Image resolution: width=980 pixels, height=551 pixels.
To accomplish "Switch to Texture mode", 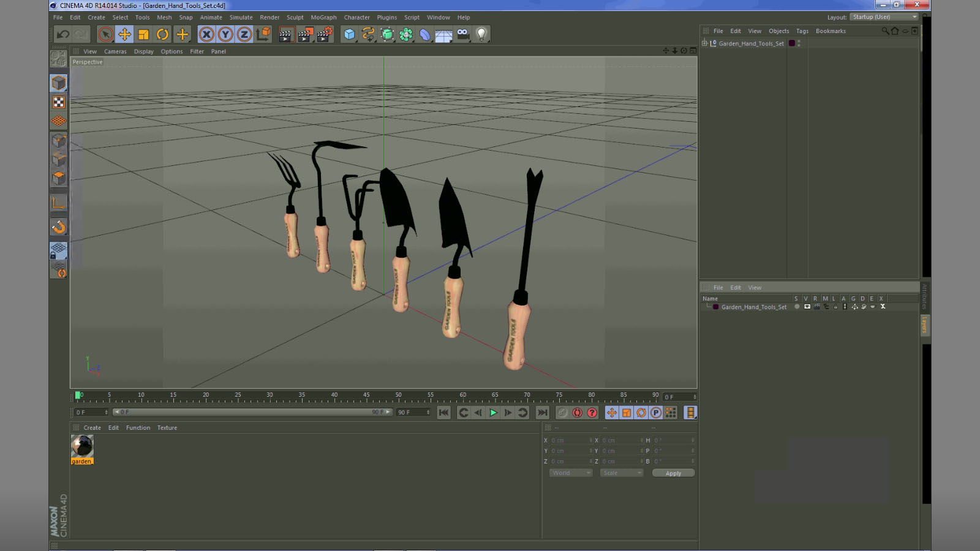I will pos(59,102).
